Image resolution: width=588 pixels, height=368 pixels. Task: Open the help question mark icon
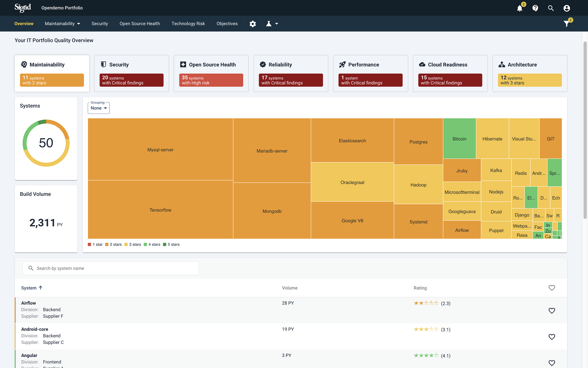click(535, 8)
